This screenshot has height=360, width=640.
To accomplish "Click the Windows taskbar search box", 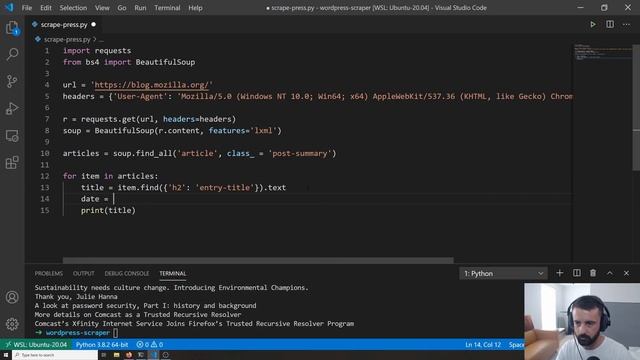I will 55,355.
